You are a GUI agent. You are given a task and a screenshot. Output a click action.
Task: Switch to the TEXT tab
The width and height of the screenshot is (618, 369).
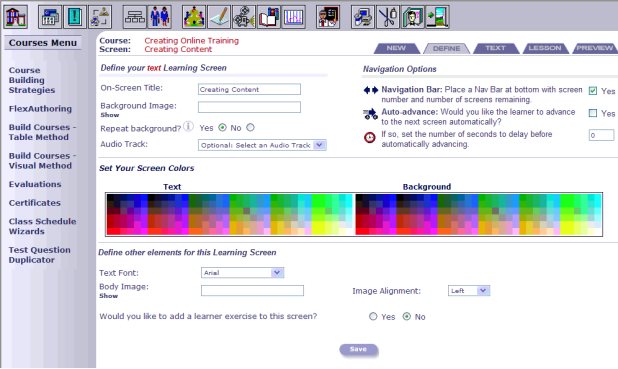pyautogui.click(x=496, y=48)
